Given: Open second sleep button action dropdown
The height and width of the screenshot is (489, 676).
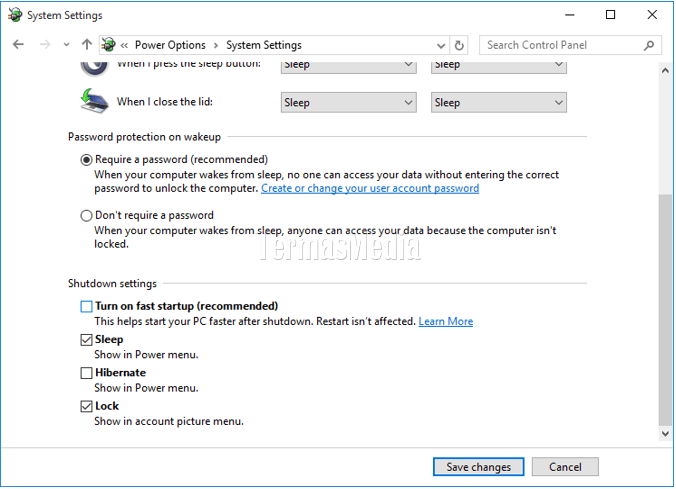Looking at the screenshot, I should pos(498,67).
